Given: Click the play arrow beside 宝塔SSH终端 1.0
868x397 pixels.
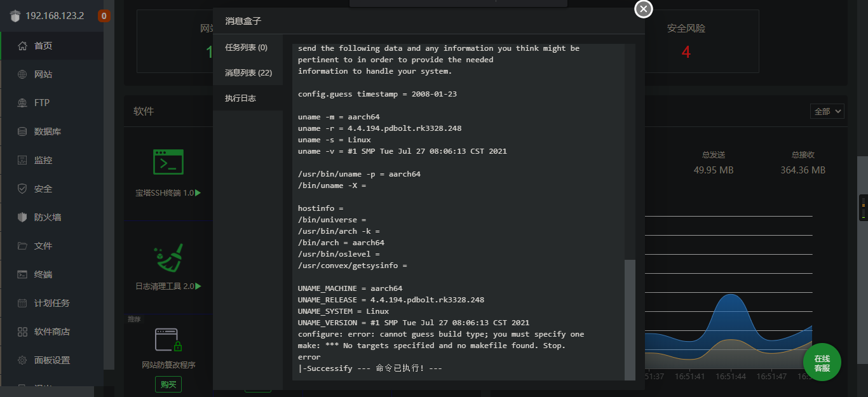Looking at the screenshot, I should (198, 192).
